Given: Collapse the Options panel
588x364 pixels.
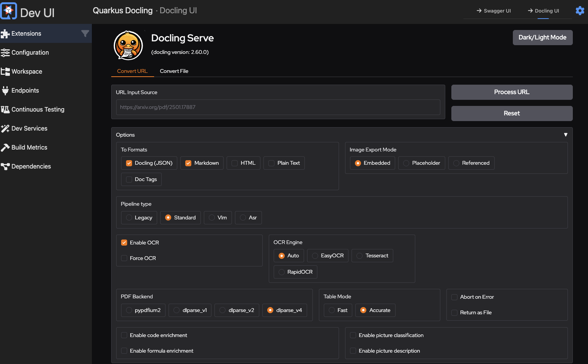Looking at the screenshot, I should pos(566,135).
